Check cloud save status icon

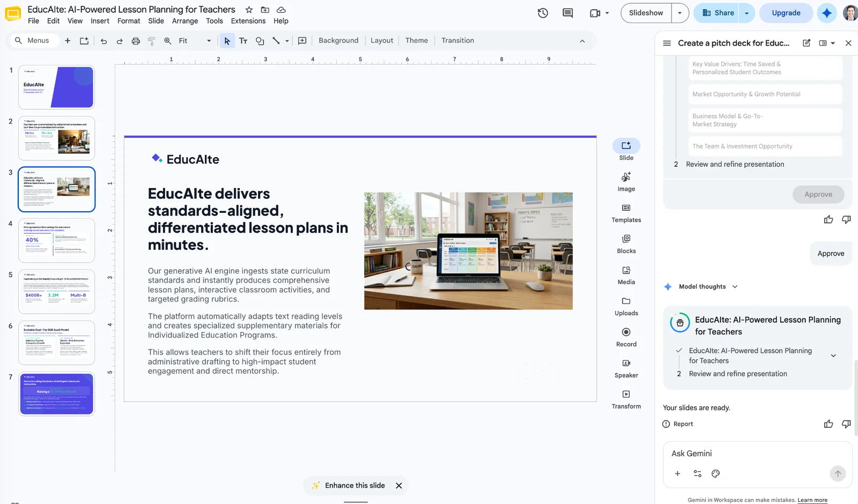(281, 10)
